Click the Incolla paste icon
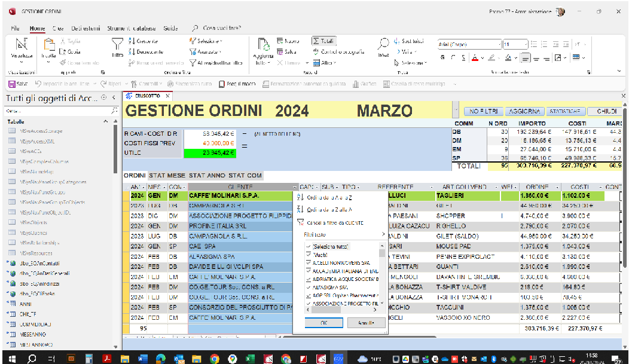This screenshot has height=364, width=632. coord(49,44)
